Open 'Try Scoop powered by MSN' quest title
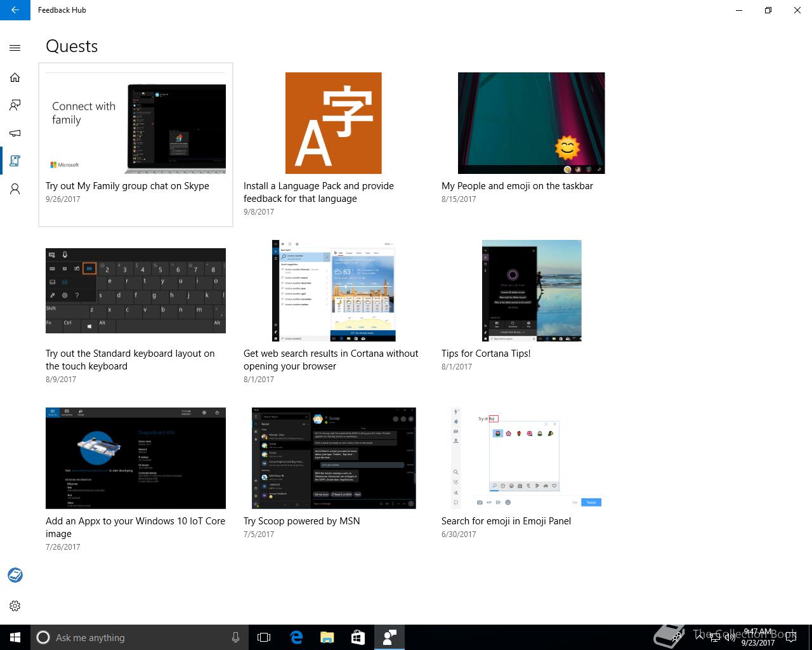The image size is (812, 650). (x=301, y=521)
